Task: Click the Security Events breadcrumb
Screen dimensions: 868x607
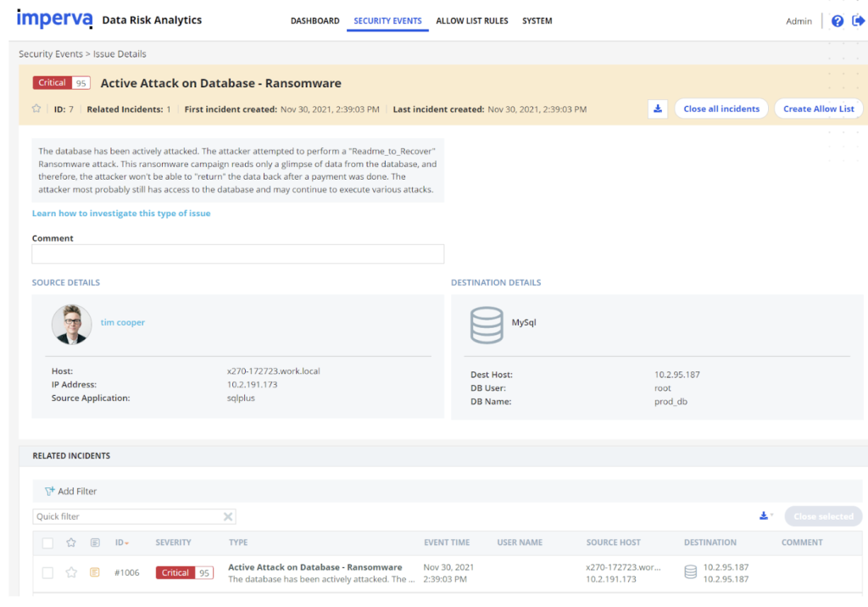Action: pyautogui.click(x=50, y=53)
